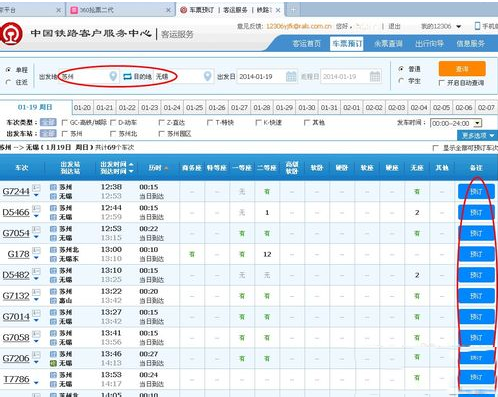Viewport: 498px width, 397px height.
Task: Open a new browser tab
Action: [293, 10]
